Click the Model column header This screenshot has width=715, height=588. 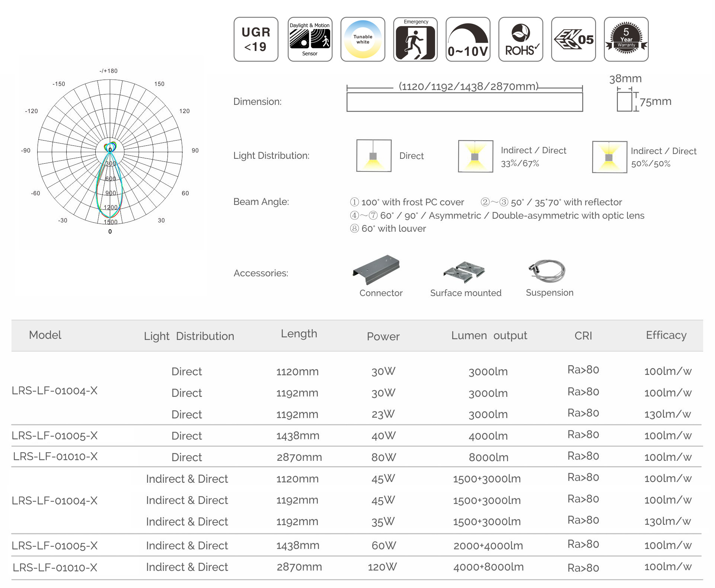pos(45,335)
